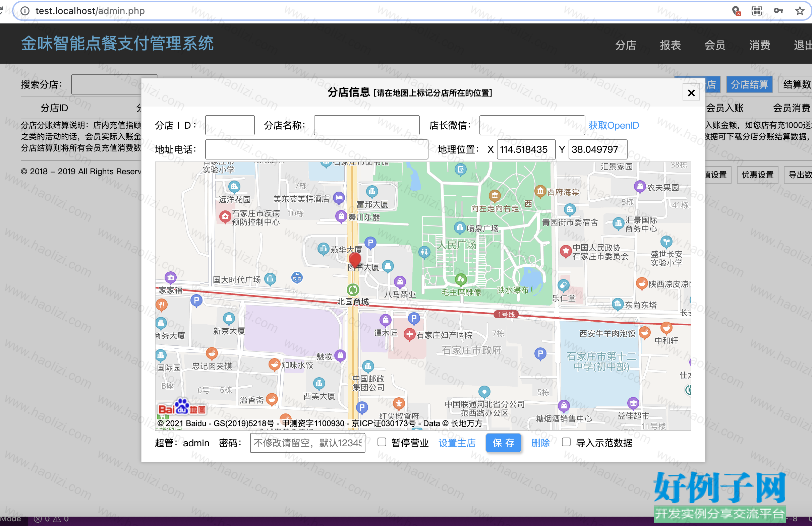Click the 家家福 supermarket icon
Image resolution: width=812 pixels, height=526 pixels.
[171, 278]
